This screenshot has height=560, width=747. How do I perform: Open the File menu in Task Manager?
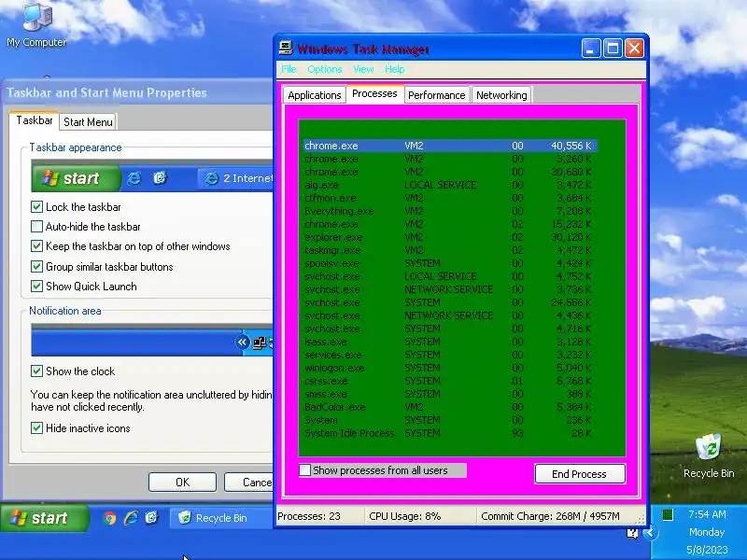(289, 69)
